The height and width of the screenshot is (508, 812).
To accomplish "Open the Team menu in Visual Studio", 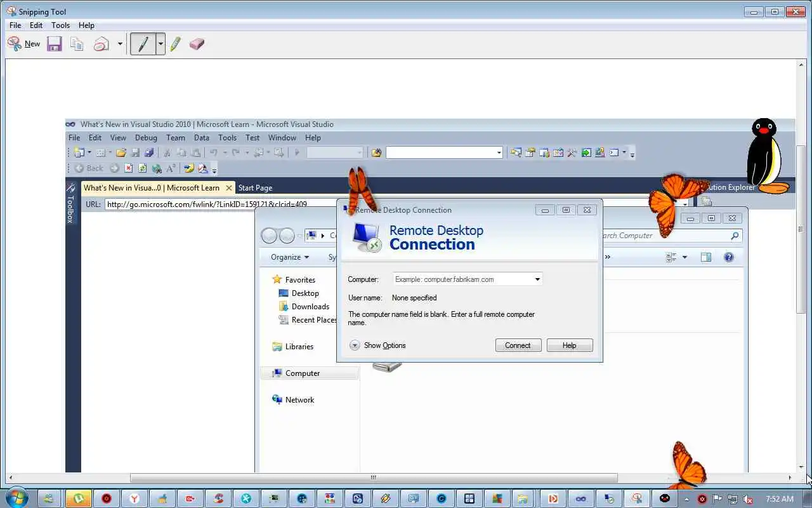I will pos(176,138).
